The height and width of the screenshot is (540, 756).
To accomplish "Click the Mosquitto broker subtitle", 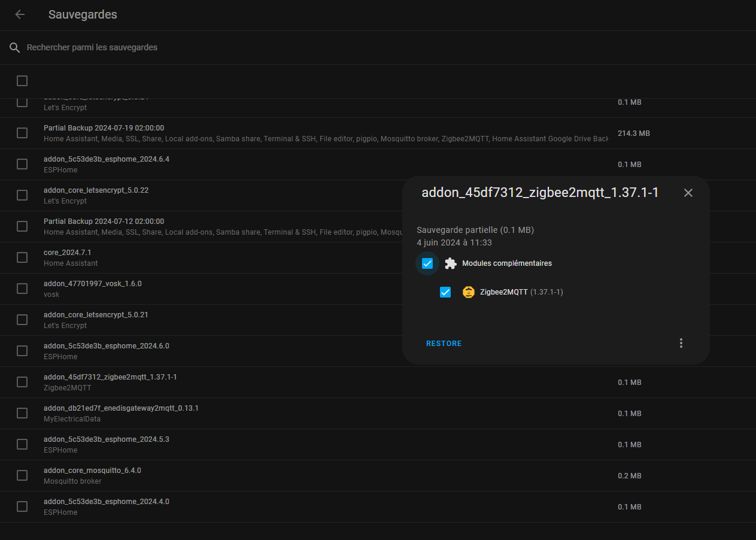I will pos(72,481).
